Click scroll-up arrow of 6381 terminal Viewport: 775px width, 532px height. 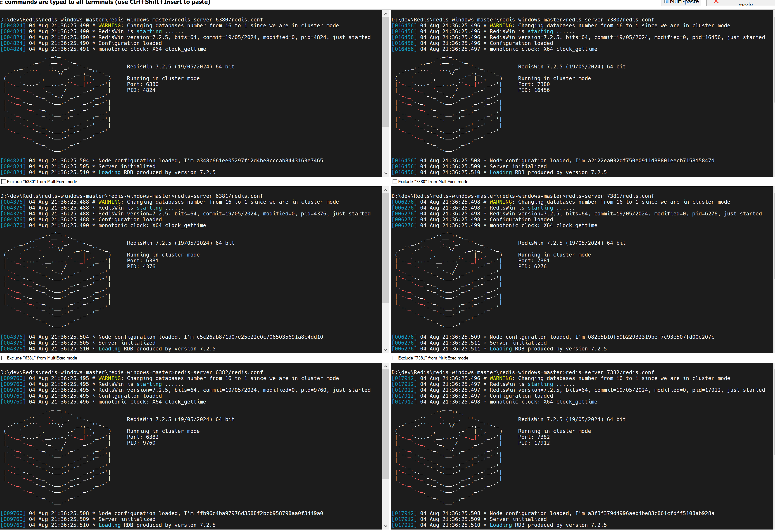click(x=386, y=190)
